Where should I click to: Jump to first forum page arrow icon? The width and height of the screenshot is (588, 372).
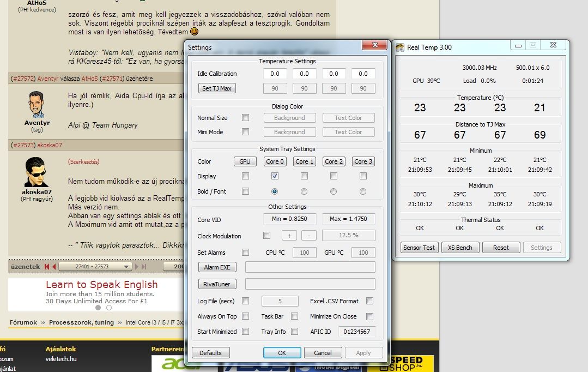coord(47,267)
